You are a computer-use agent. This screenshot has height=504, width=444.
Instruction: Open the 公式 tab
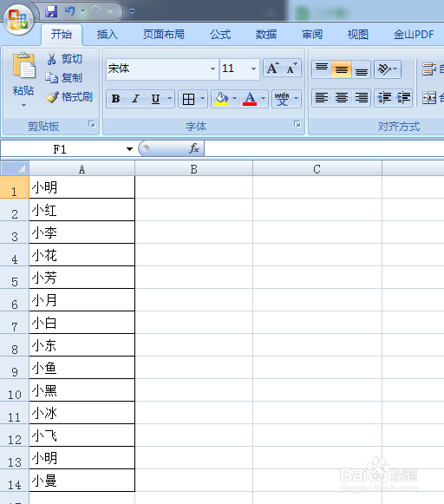click(x=220, y=34)
